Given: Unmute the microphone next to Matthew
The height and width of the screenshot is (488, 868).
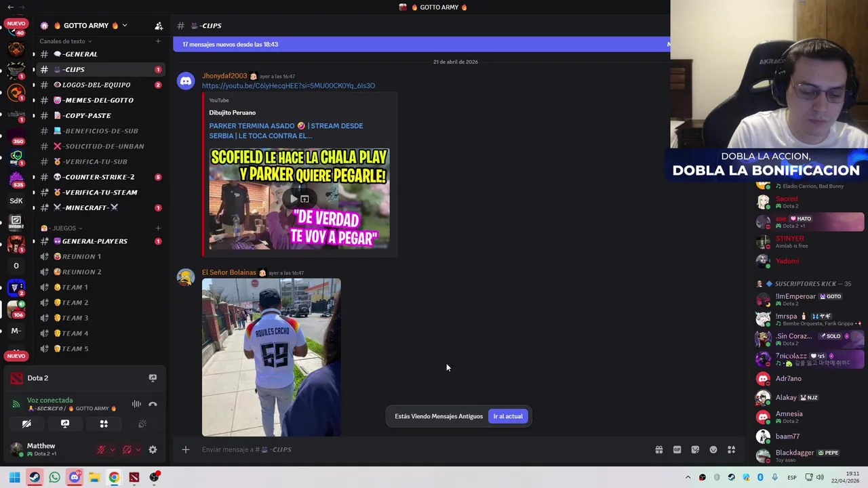Looking at the screenshot, I should 101,449.
